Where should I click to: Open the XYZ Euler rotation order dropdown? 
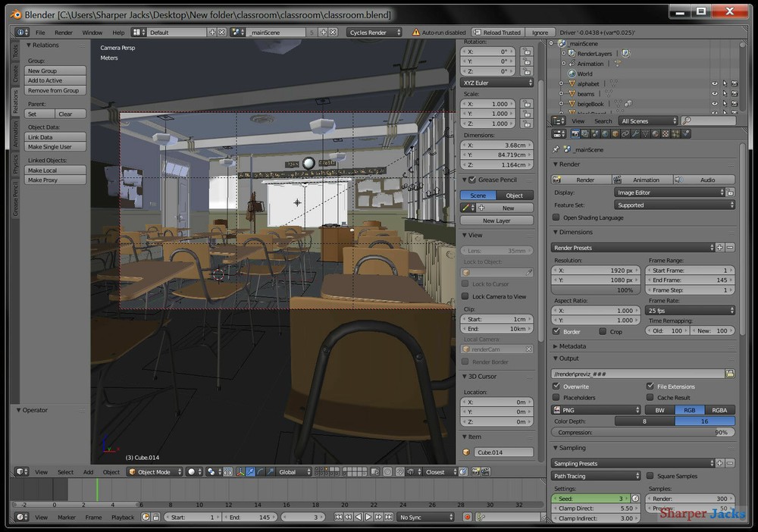(496, 82)
